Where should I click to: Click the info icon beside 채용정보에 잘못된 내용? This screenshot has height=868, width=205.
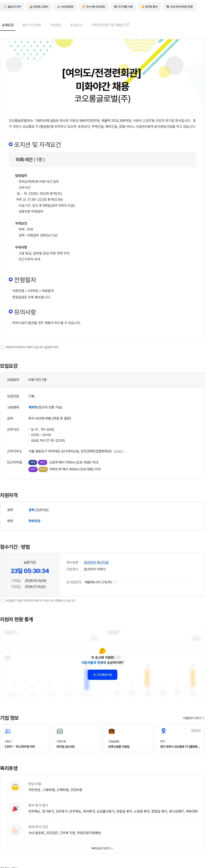(3, 347)
